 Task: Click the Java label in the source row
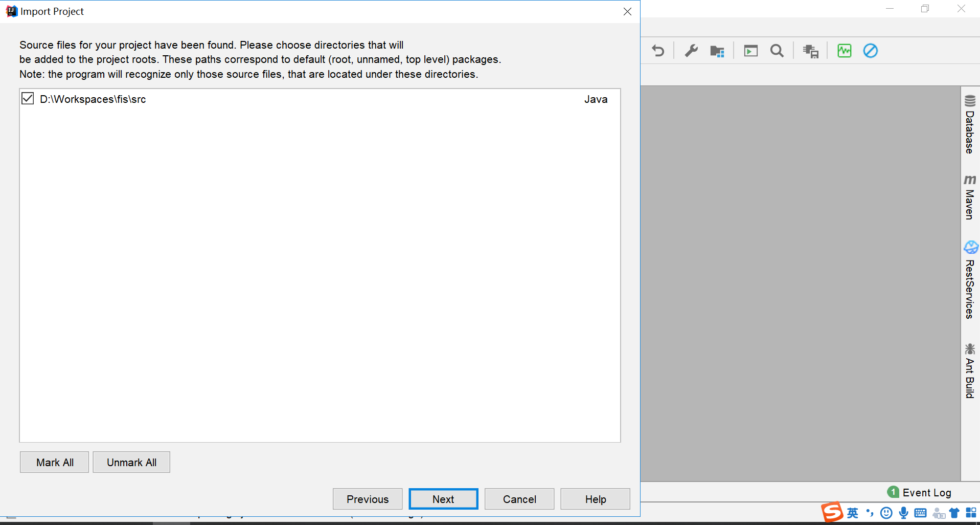coord(596,99)
